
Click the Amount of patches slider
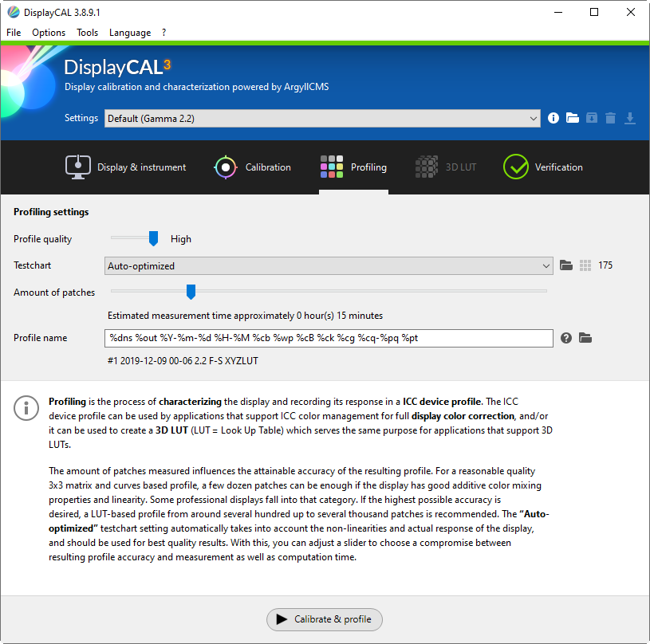(191, 292)
